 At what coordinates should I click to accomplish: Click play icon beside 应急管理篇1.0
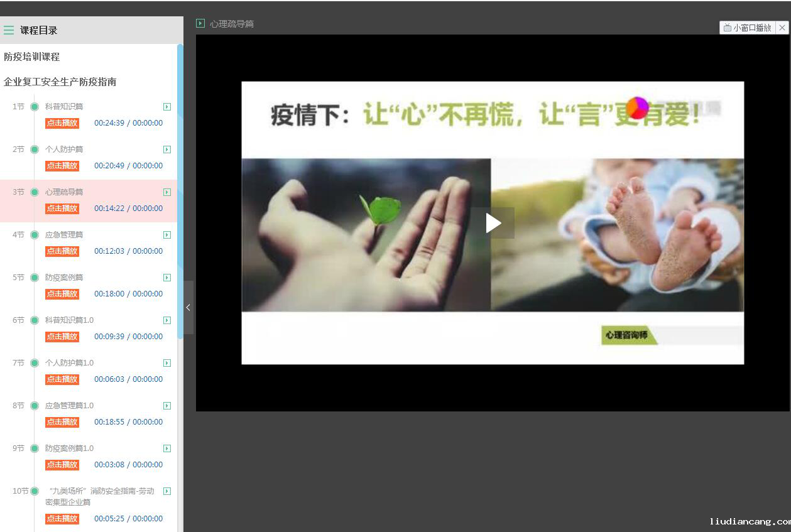click(x=167, y=406)
